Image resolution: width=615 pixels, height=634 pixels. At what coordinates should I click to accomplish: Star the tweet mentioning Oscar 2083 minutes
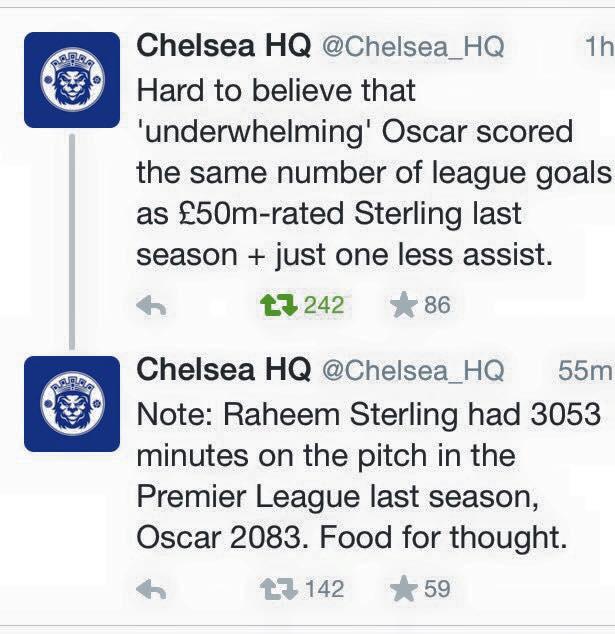403,589
